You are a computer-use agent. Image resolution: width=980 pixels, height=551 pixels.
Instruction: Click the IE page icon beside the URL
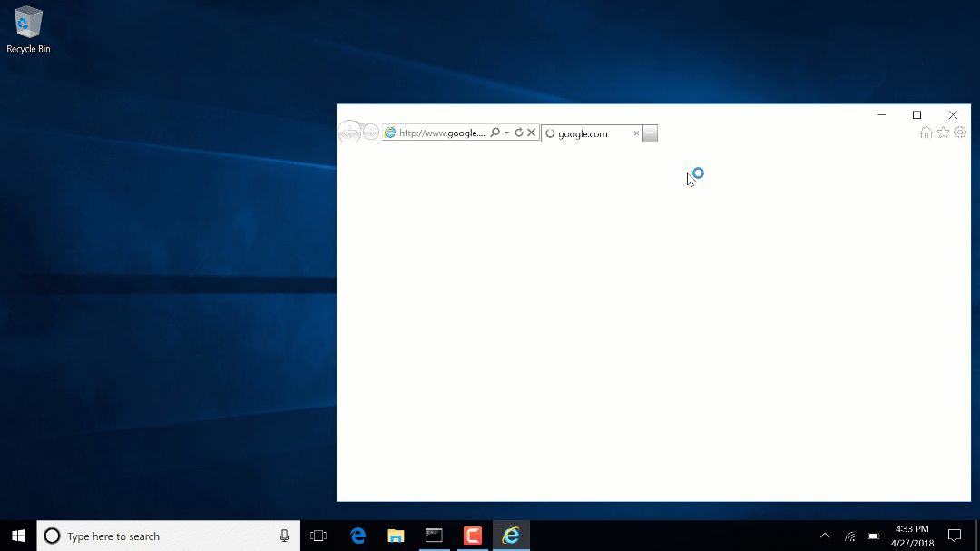click(x=390, y=133)
